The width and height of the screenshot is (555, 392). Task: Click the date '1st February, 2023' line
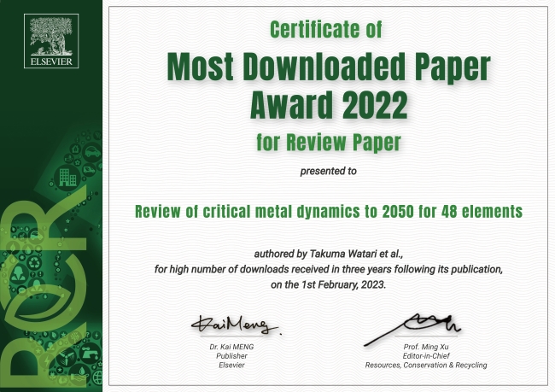(x=328, y=284)
